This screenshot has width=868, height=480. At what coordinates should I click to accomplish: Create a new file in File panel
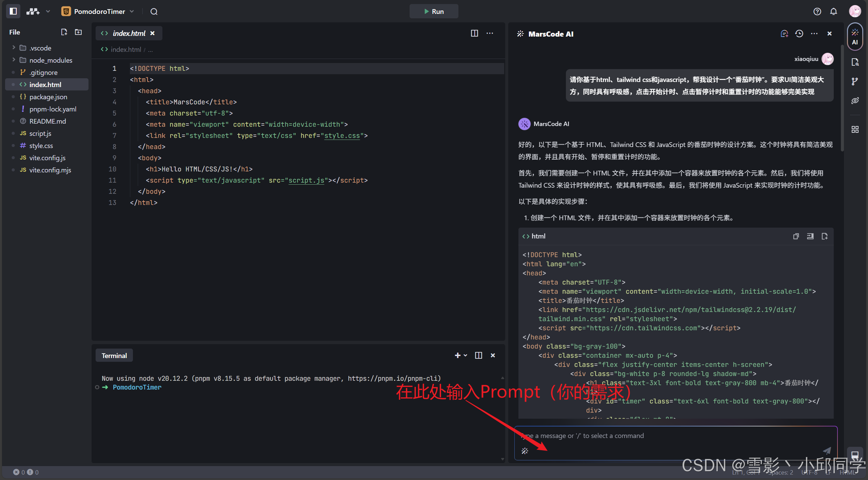tap(64, 32)
